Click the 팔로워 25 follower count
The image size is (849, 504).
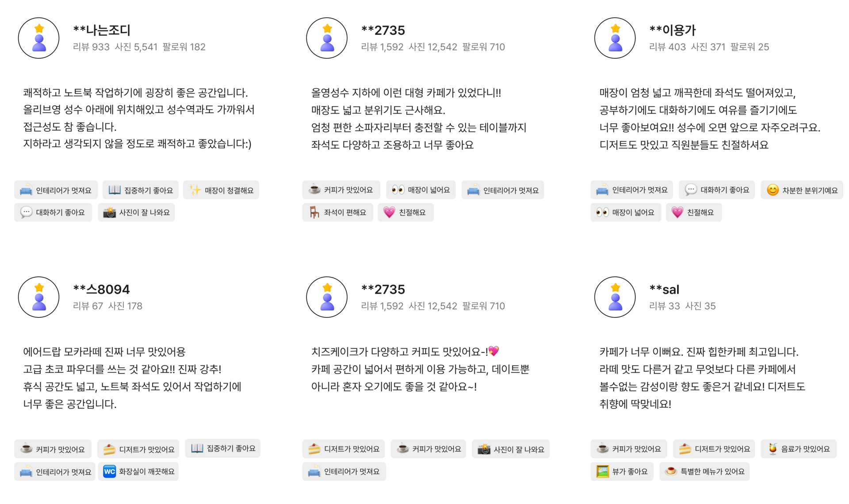pyautogui.click(x=750, y=47)
